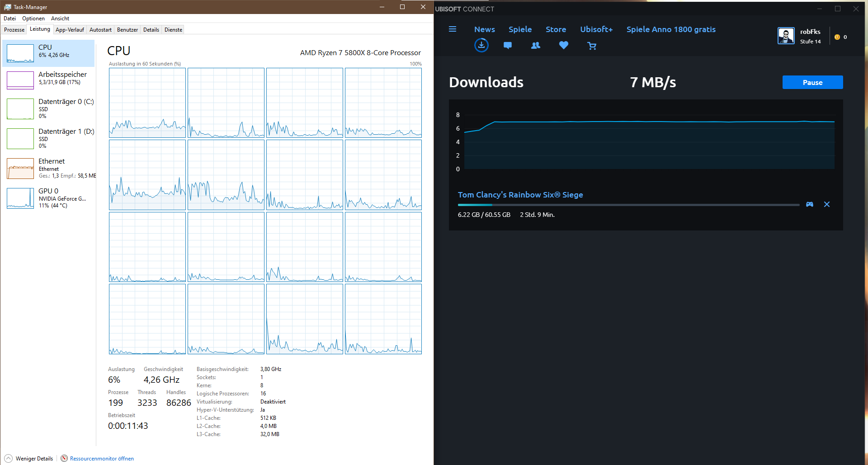Open the Ubisoft+ section
Viewport: 868px width, 465px height.
tap(596, 29)
